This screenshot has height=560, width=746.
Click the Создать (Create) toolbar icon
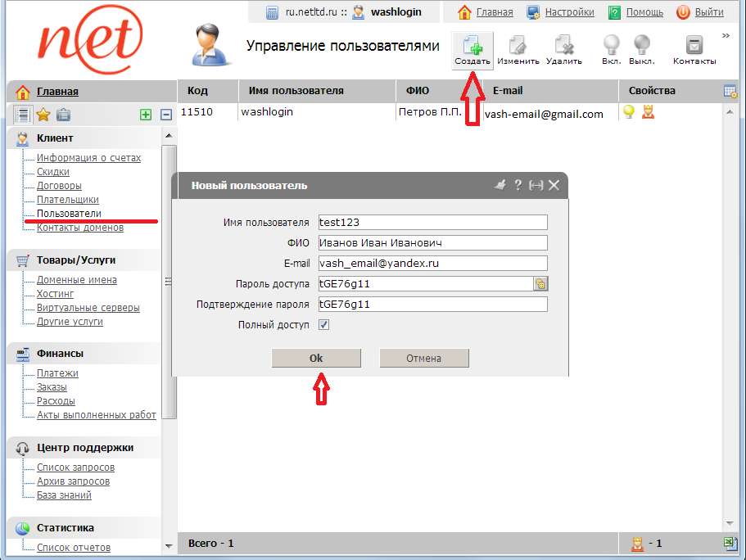473,47
